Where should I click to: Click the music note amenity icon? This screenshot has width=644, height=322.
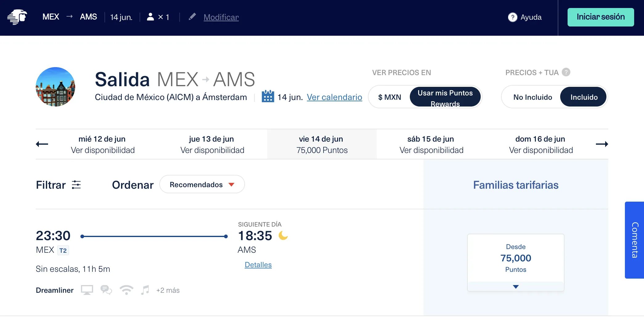145,290
